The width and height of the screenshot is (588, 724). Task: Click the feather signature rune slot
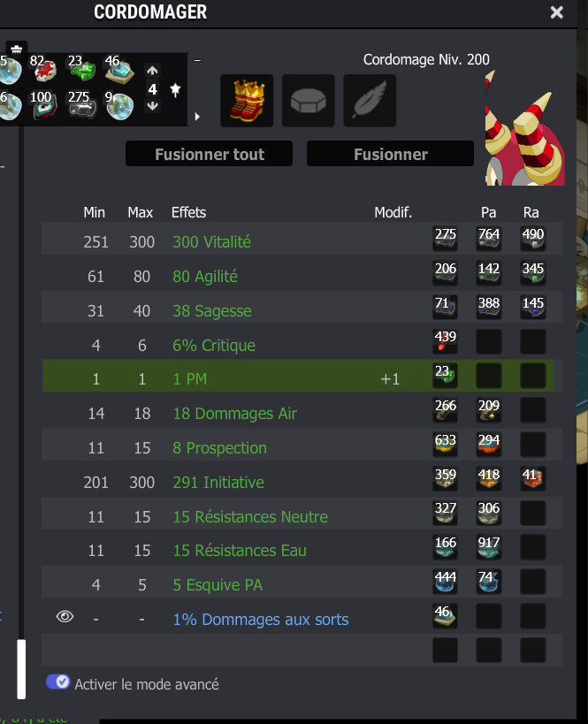[x=370, y=101]
